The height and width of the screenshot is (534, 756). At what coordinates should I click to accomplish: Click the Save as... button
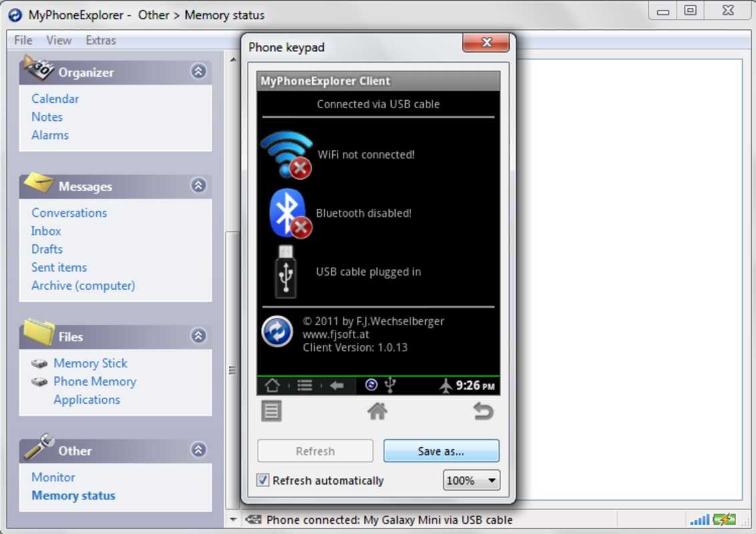click(x=440, y=451)
